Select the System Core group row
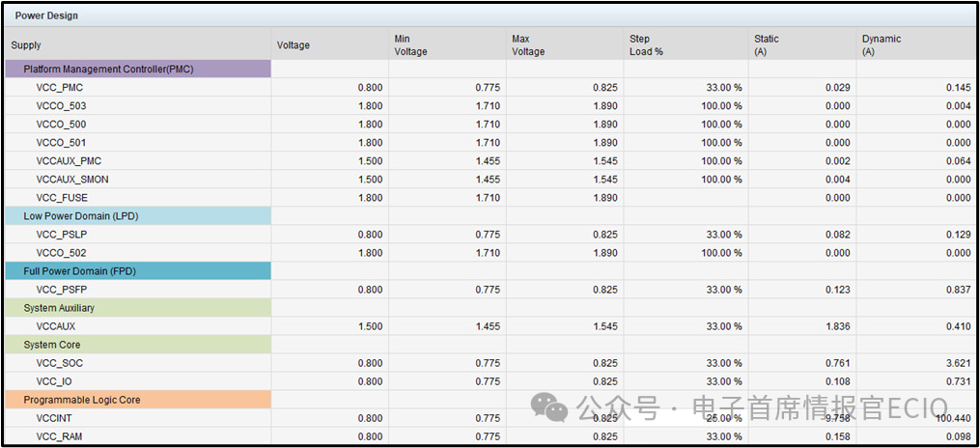The width and height of the screenshot is (980, 448). [138, 345]
